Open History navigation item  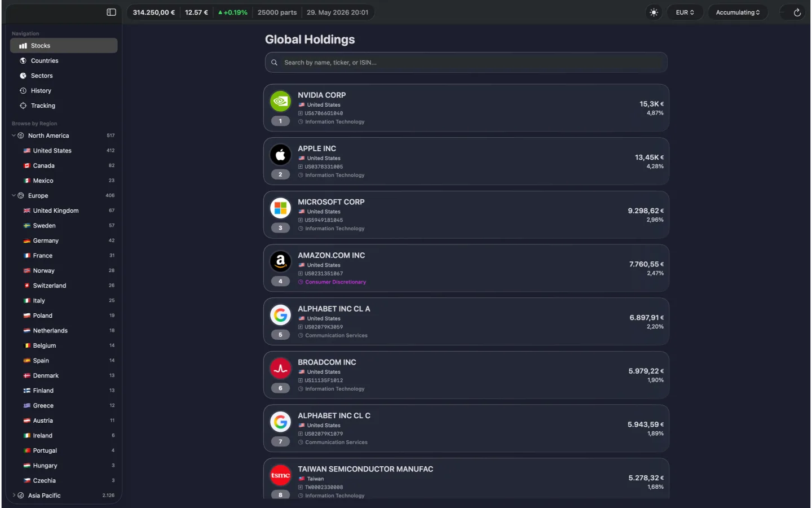point(64,90)
